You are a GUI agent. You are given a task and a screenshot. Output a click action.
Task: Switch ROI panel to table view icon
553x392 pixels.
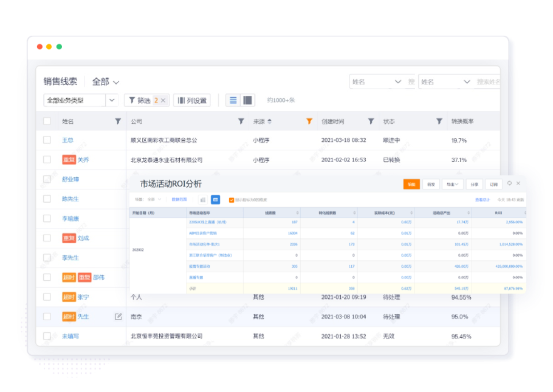pos(216,200)
